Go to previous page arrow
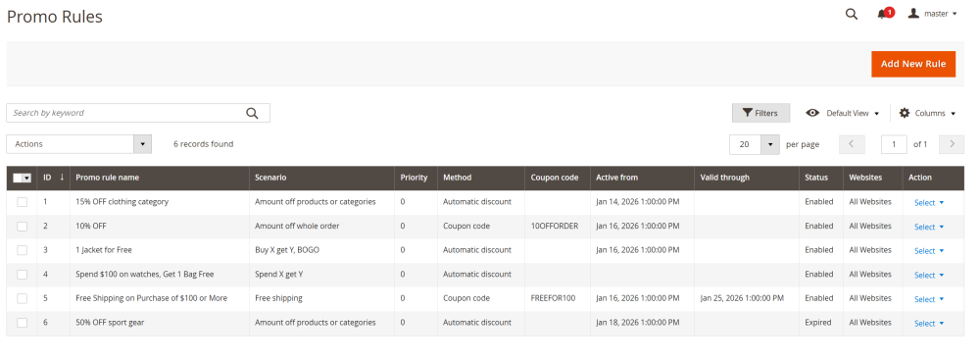The image size is (980, 361). tap(852, 144)
